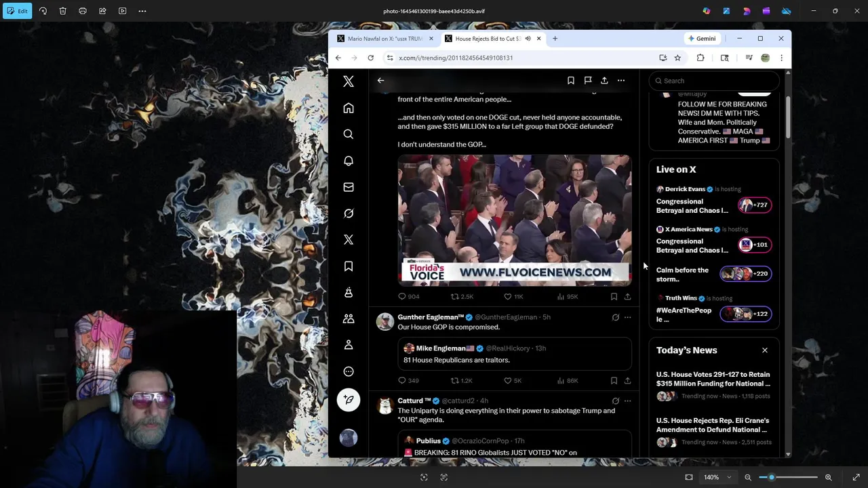
Task: Mute the House Rejects Bid tab audio
Action: click(527, 39)
